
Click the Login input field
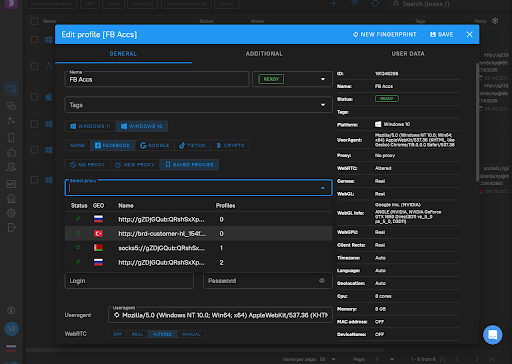(x=129, y=281)
